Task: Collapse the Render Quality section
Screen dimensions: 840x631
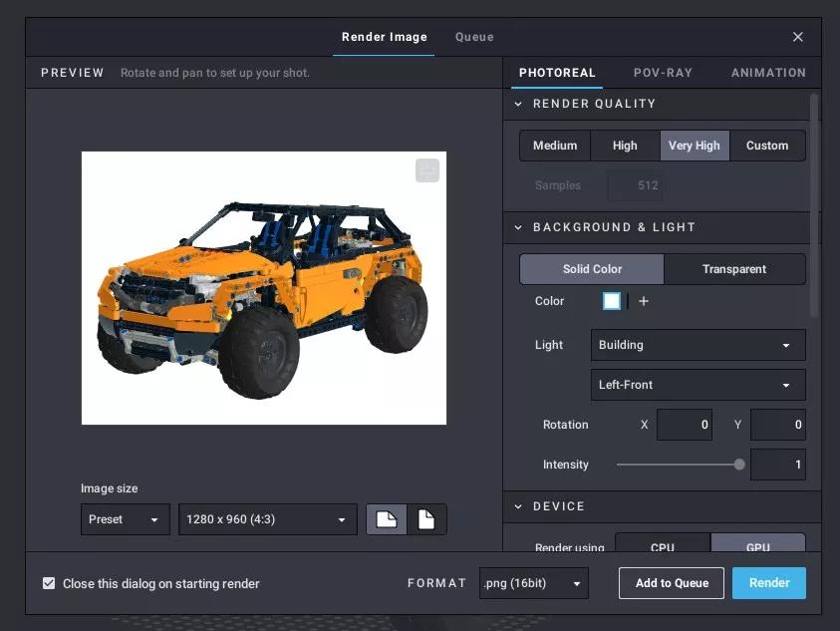Action: (x=518, y=104)
